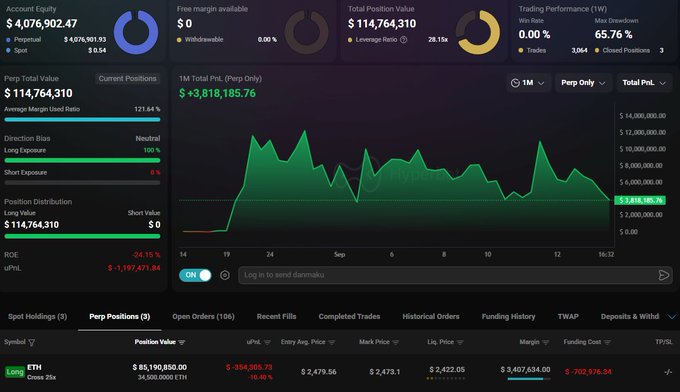The width and height of the screenshot is (680, 392).
Task: Click the Long Exposure green bar
Action: click(82, 160)
